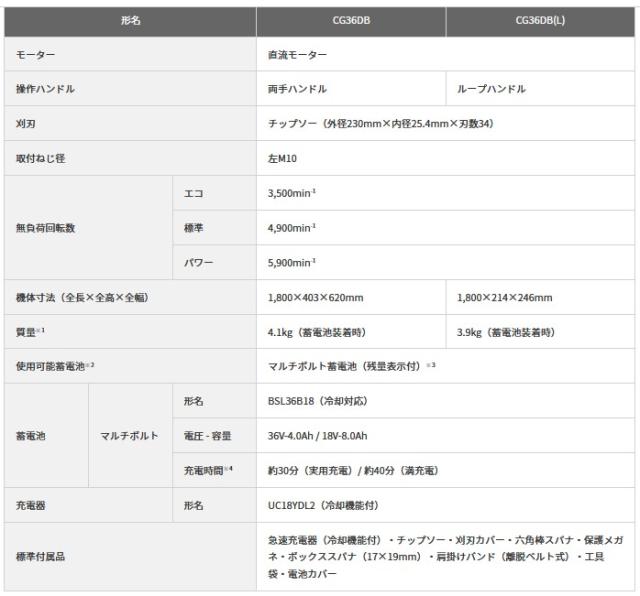640x596 pixels.
Task: Select the 蓄電池 group label
Action: click(30, 436)
